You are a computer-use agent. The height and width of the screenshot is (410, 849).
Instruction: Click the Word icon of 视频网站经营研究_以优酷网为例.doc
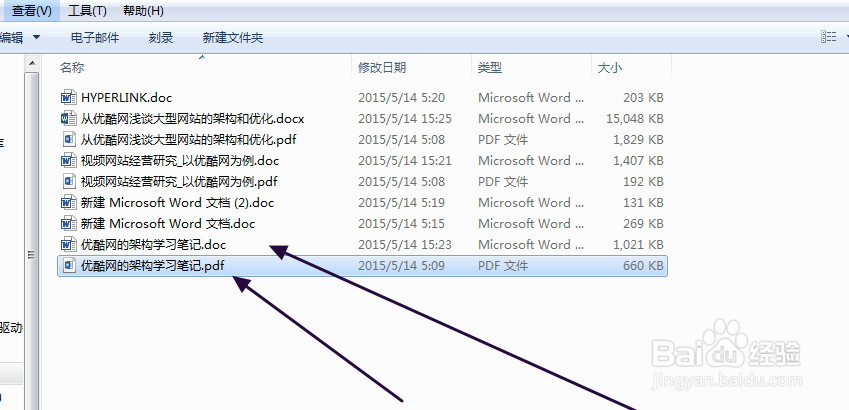(68, 160)
